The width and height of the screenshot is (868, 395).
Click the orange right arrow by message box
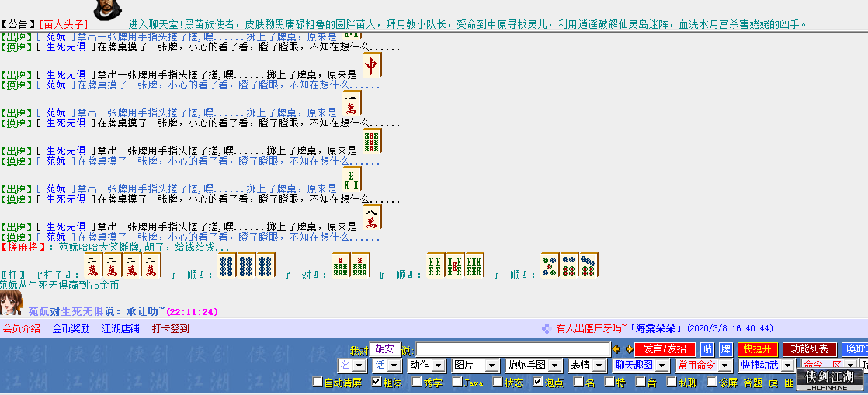click(x=629, y=349)
